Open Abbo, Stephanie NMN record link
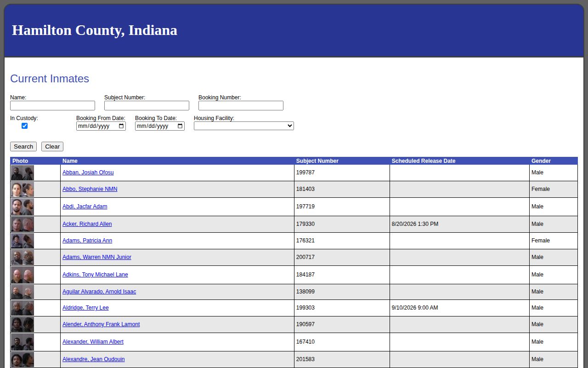Image resolution: width=588 pixels, height=368 pixels. point(90,189)
